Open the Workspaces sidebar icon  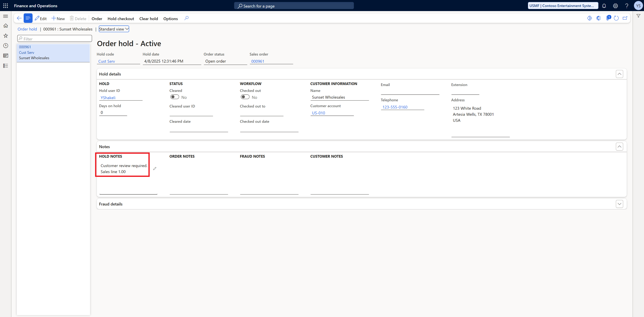(5, 56)
